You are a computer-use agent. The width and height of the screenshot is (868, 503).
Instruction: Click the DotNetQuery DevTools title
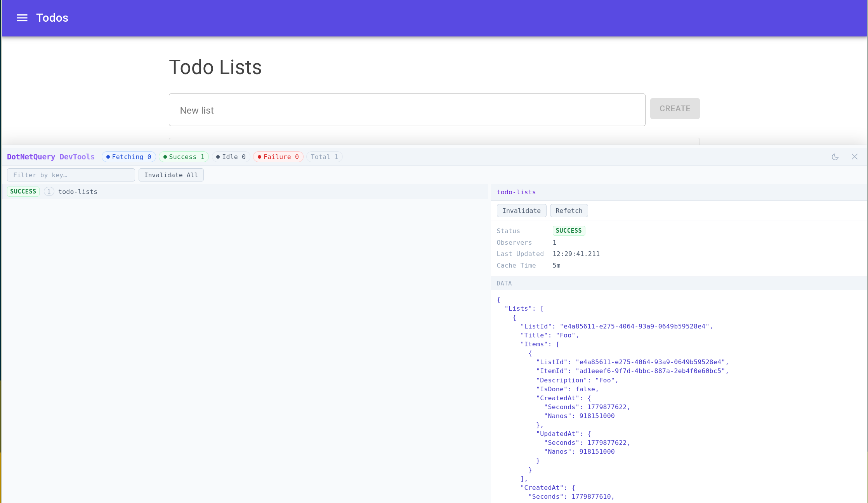point(51,157)
